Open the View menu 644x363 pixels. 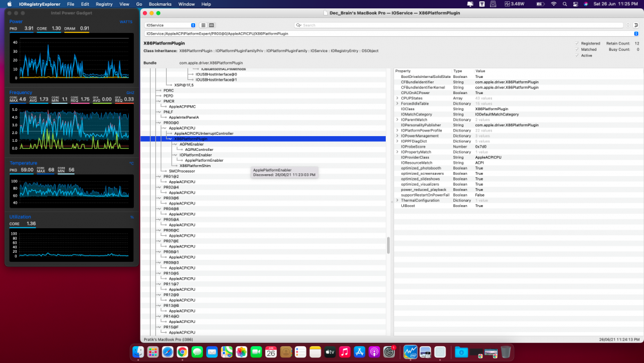124,4
